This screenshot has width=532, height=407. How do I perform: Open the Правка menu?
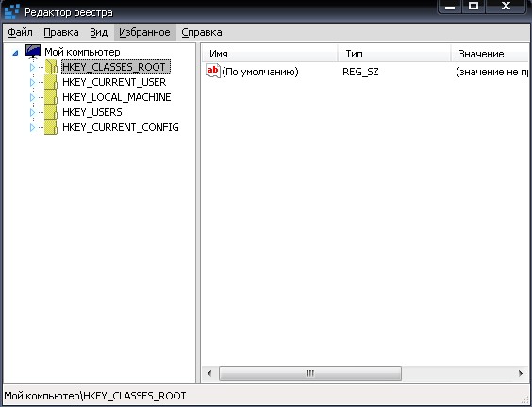[61, 33]
